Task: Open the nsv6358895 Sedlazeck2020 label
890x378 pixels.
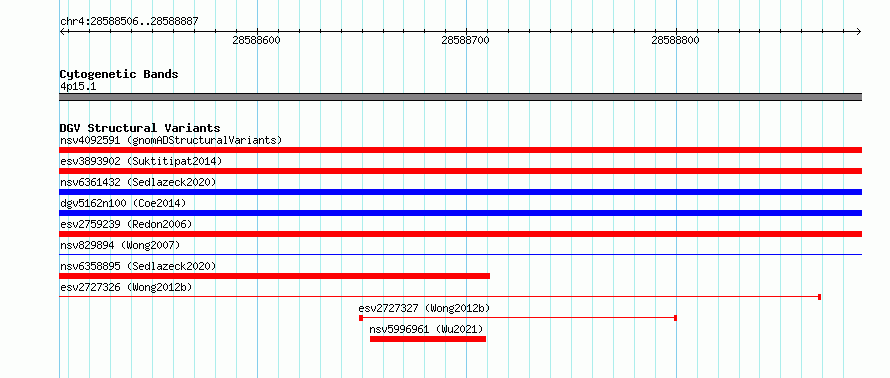Action: (138, 266)
